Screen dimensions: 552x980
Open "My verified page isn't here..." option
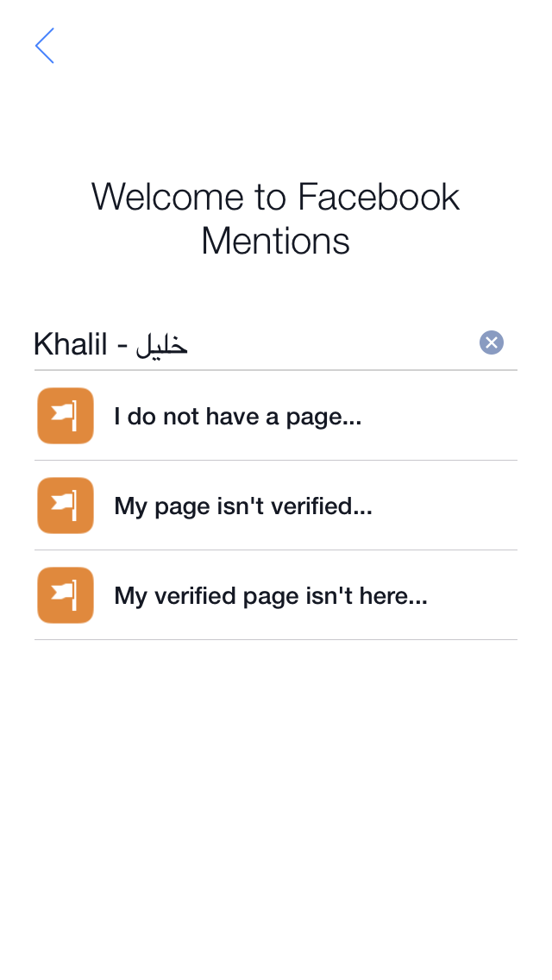(x=270, y=596)
